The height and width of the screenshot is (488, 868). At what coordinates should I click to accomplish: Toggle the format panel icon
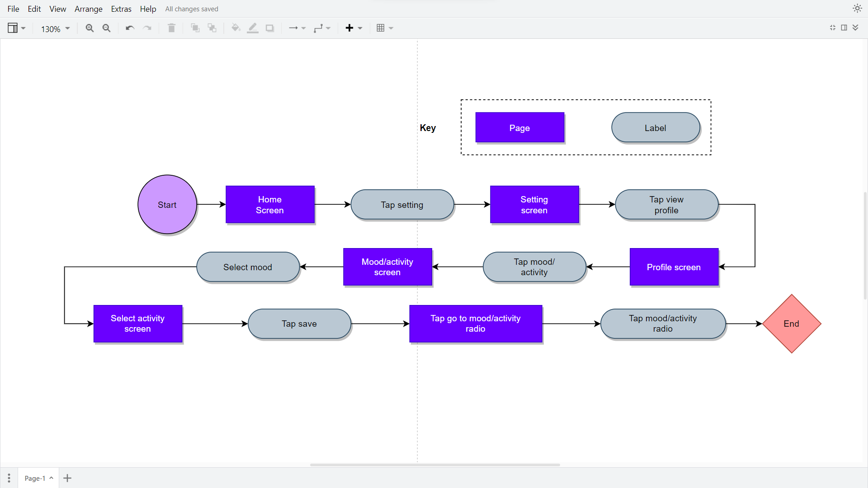(844, 28)
